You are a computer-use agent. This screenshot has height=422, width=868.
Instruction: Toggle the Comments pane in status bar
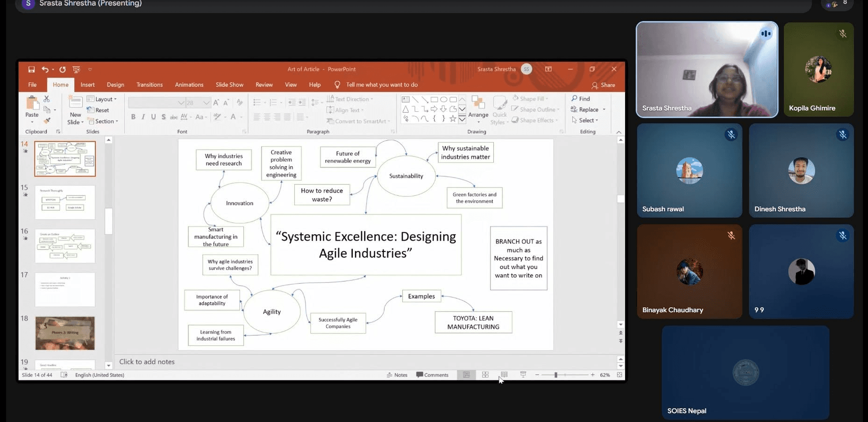tap(432, 375)
